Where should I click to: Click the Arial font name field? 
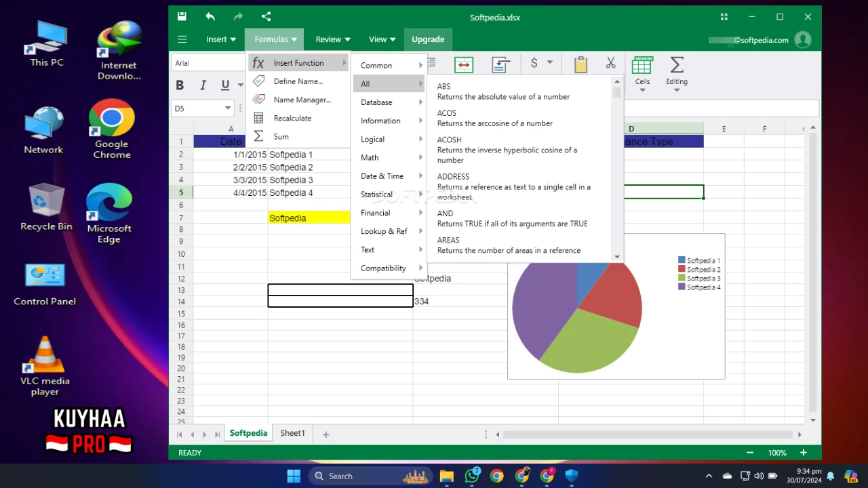(207, 63)
